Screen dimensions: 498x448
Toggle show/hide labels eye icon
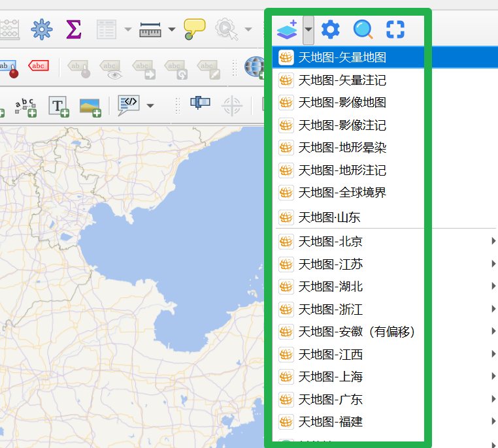coord(111,69)
